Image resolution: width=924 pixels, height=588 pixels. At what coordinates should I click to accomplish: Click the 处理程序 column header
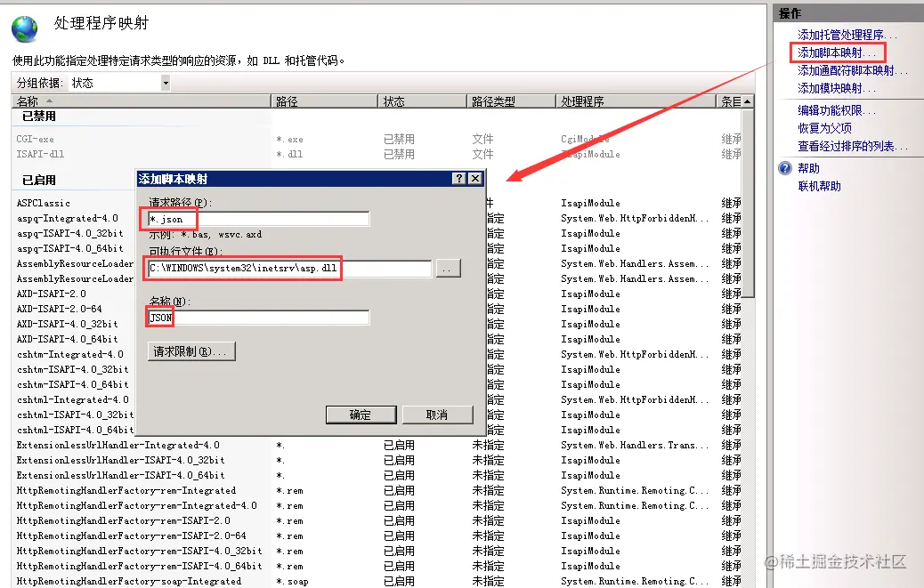(636, 101)
